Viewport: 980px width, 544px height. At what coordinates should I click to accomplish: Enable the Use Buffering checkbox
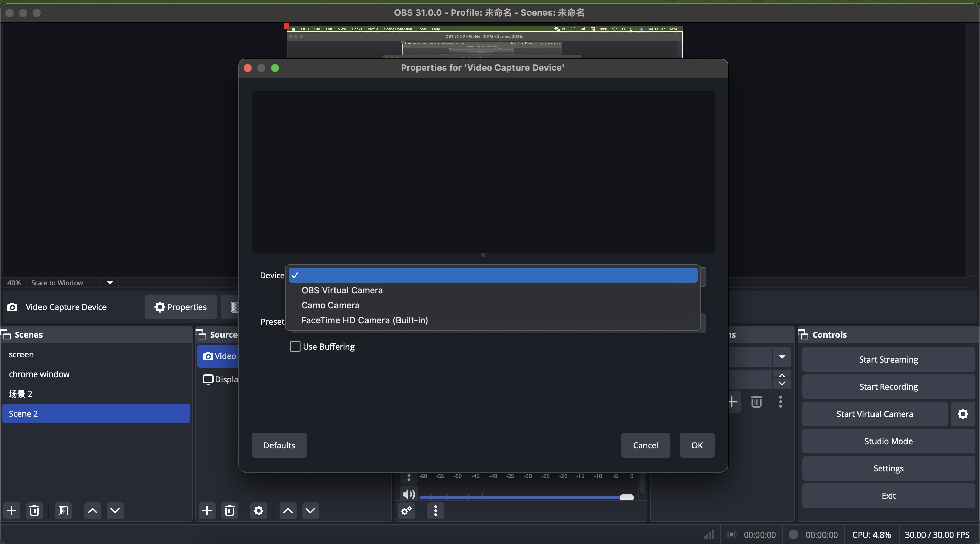(x=295, y=347)
